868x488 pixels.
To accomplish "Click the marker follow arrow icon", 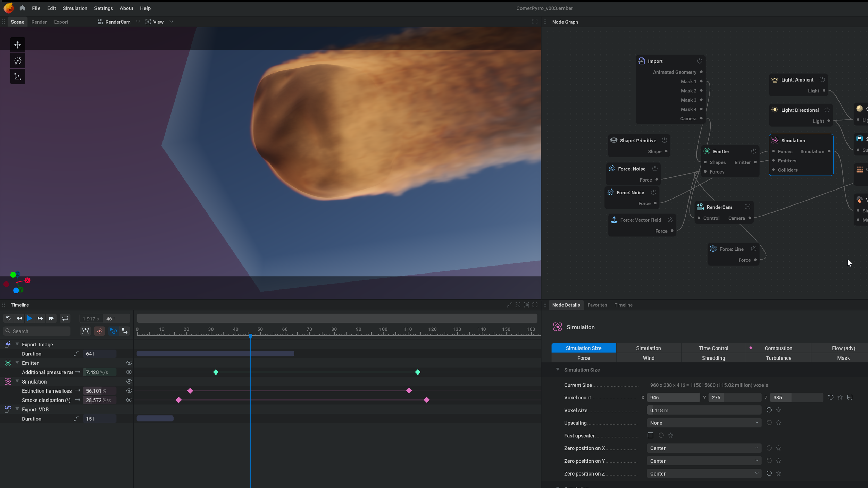I will [x=124, y=331].
